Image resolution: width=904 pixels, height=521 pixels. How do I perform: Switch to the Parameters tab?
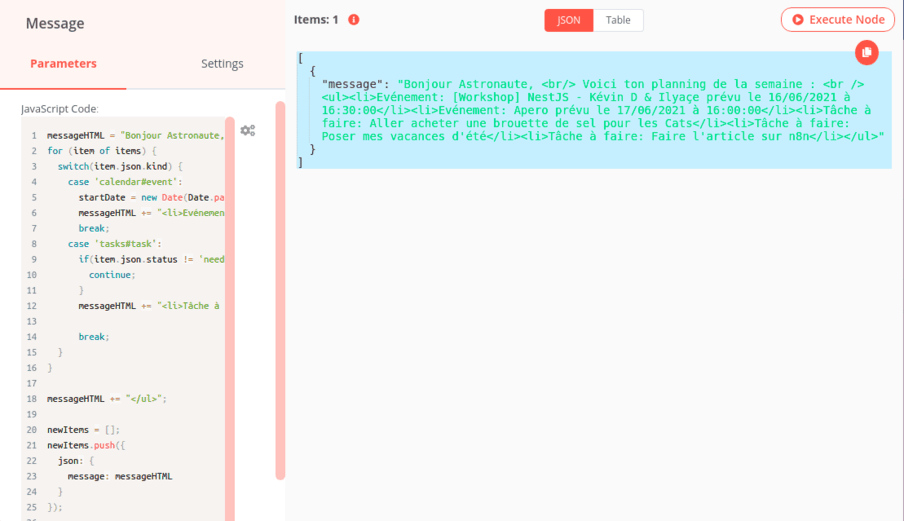click(63, 63)
